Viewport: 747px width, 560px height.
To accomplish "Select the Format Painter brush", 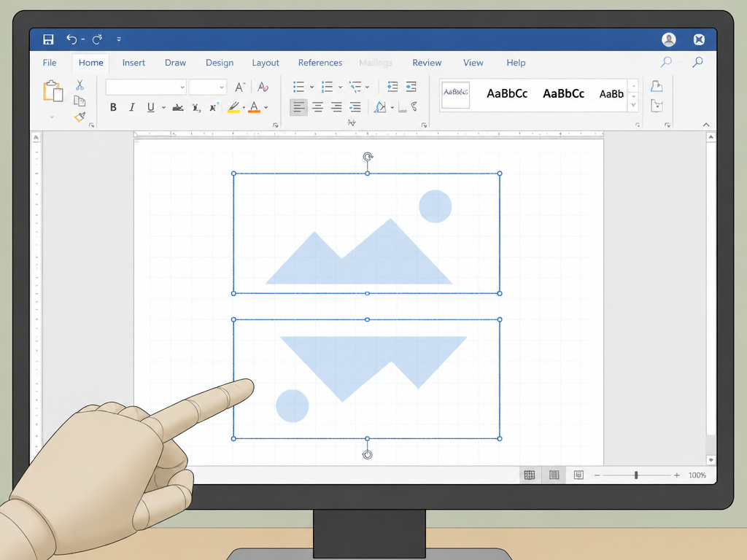I will click(80, 117).
